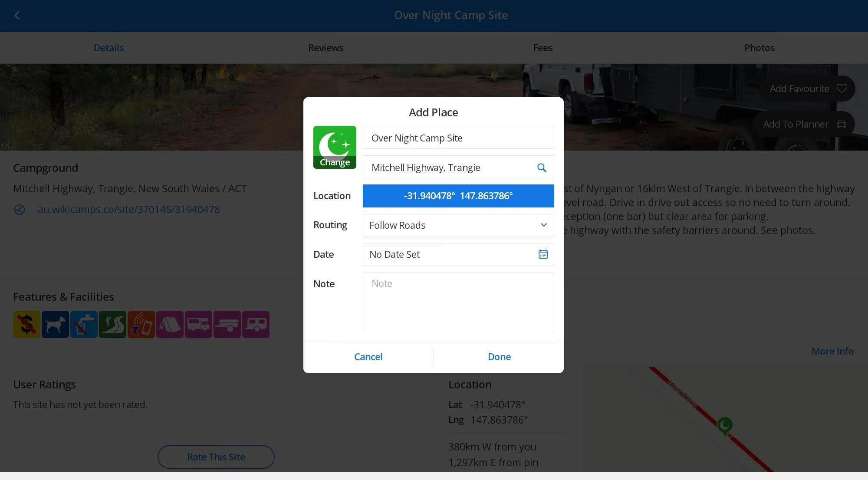Click the camper trailer facility icon
The width and height of the screenshot is (868, 480).
pos(227,324)
